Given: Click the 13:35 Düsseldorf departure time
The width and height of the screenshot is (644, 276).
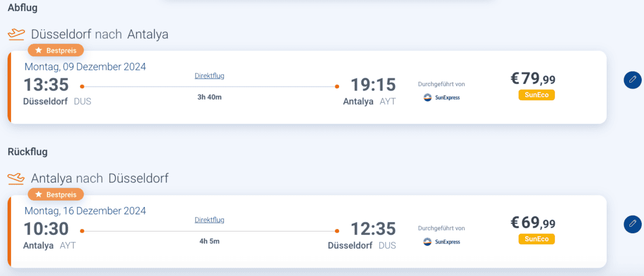Looking at the screenshot, I should pyautogui.click(x=46, y=85).
